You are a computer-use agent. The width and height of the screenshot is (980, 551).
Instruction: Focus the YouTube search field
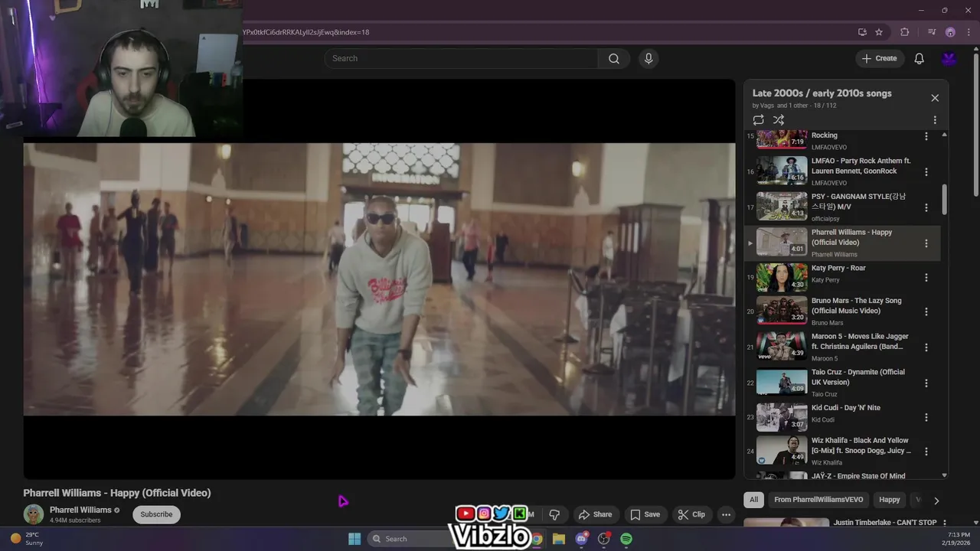[461, 58]
